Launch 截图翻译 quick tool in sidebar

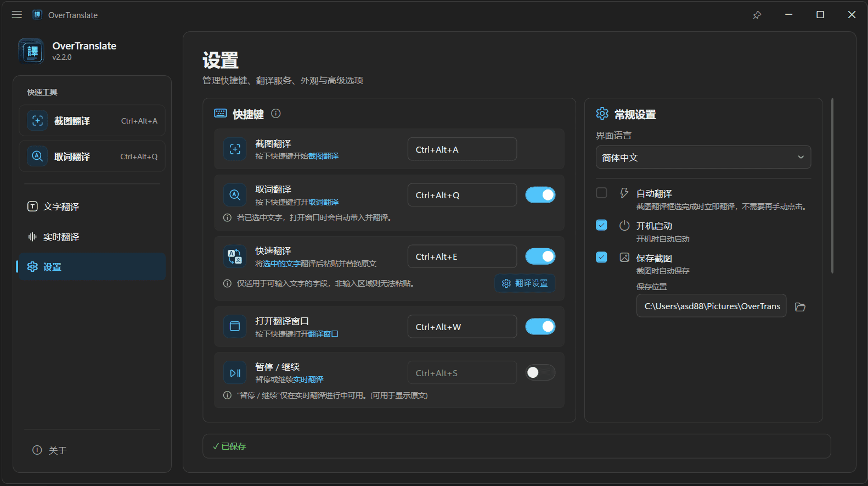pyautogui.click(x=92, y=121)
